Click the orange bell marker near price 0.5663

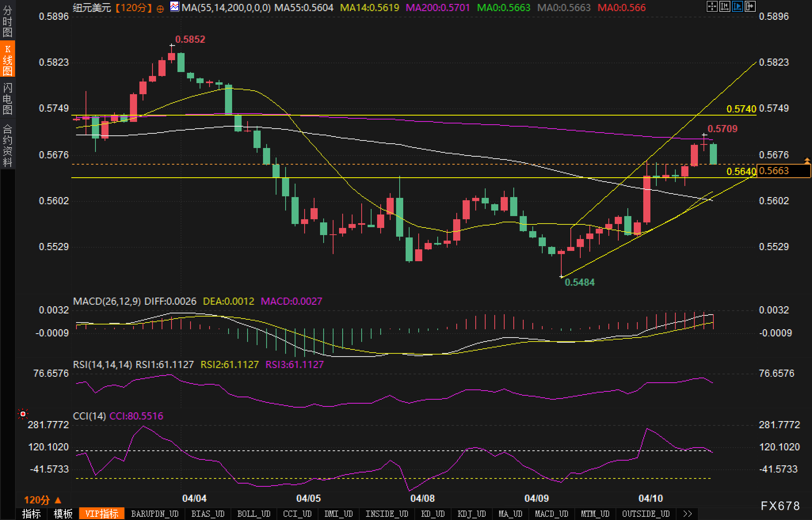pyautogui.click(x=807, y=160)
